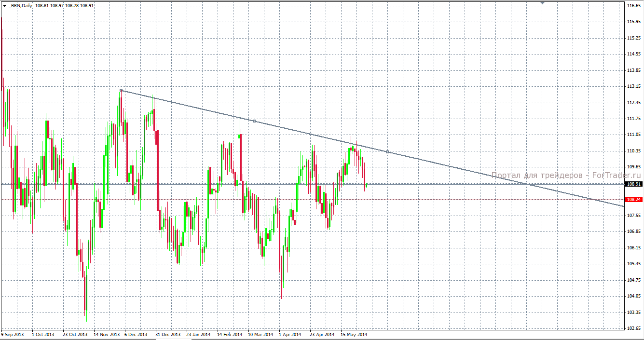
Task: Click the red horizontal line at 108.24
Action: [x=312, y=199]
